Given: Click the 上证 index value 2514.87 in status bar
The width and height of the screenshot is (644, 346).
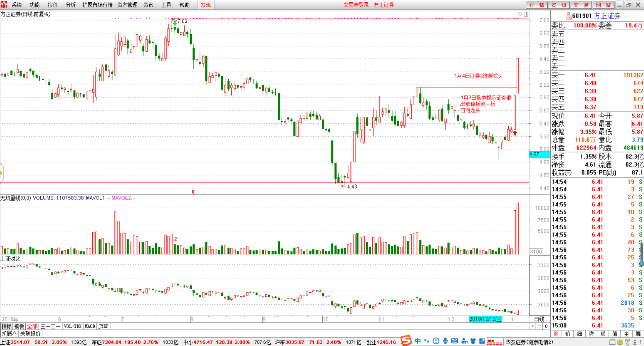Looking at the screenshot, I should (20, 342).
